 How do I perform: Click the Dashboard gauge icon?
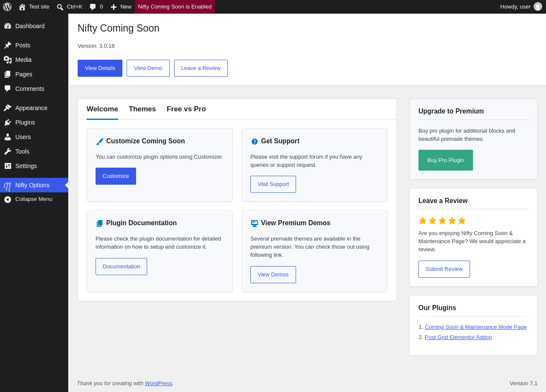(8, 26)
